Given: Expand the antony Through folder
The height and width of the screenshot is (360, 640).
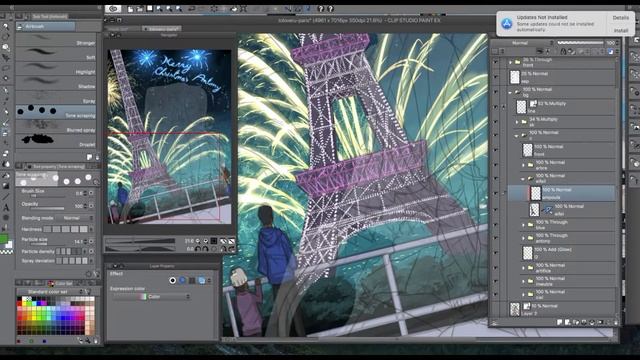Looking at the screenshot, I should [x=523, y=238].
